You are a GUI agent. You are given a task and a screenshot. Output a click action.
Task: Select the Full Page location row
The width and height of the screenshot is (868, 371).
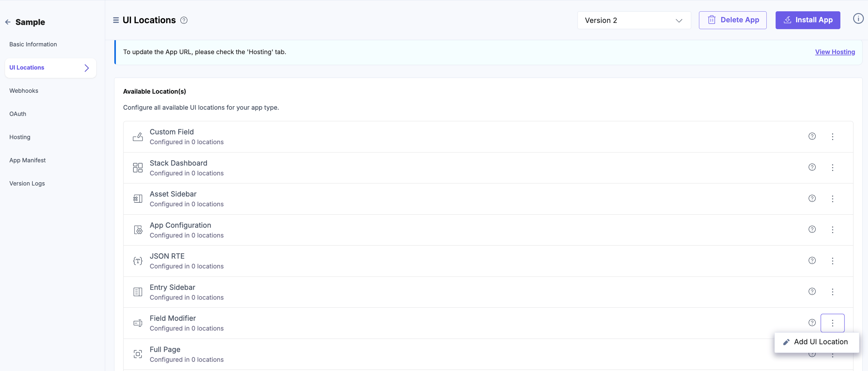click(x=488, y=354)
